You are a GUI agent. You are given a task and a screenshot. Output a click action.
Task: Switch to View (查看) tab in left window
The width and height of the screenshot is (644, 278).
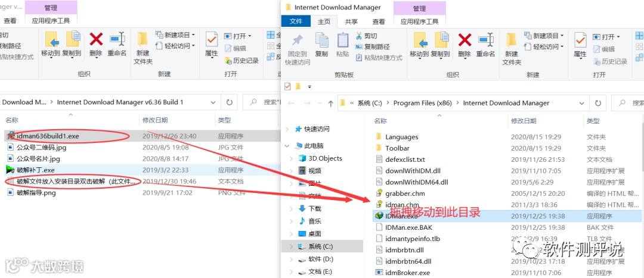click(x=10, y=20)
